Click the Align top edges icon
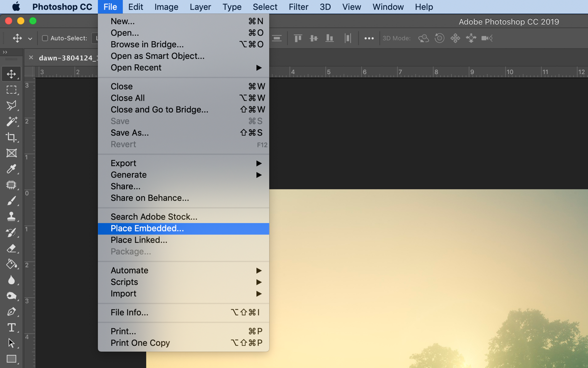This screenshot has width=588, height=368. (297, 38)
